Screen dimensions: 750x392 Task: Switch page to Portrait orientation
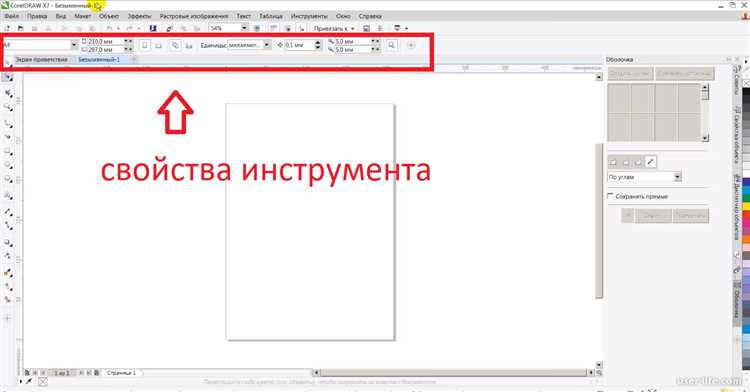(145, 45)
